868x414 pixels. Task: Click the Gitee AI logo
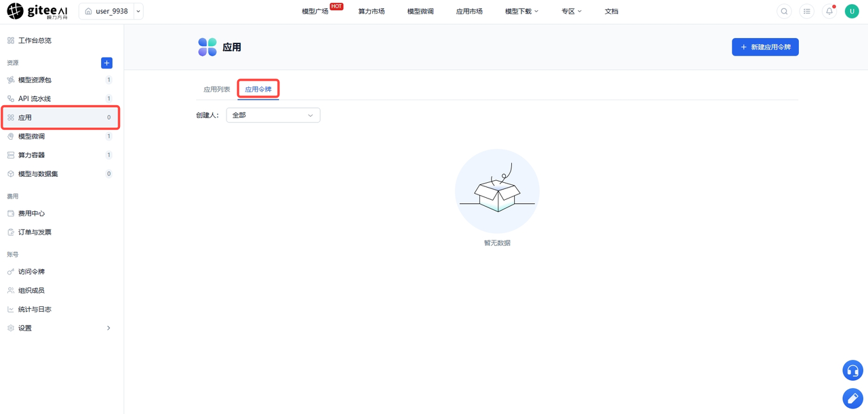[x=37, y=11]
